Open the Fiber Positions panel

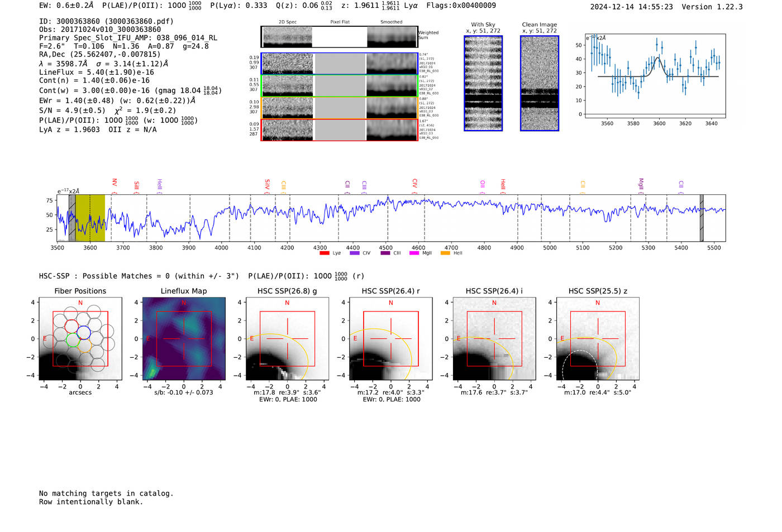[x=80, y=339]
